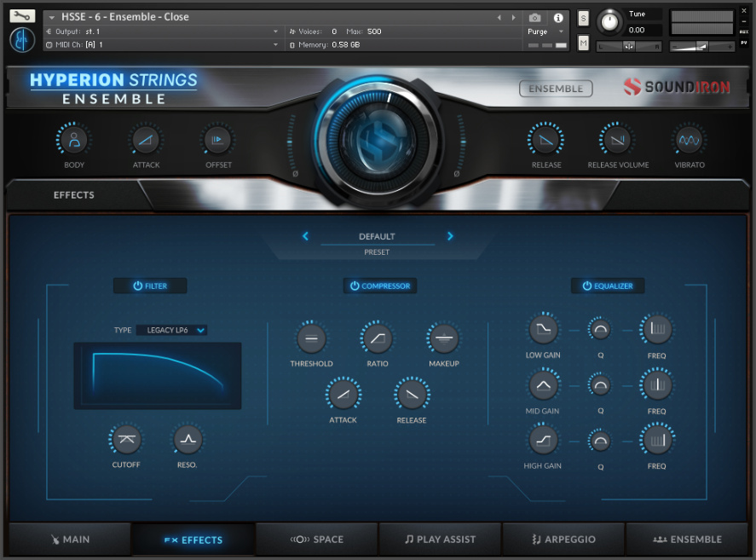
Task: Toggle the Ensemble button in the header
Action: [x=556, y=89]
